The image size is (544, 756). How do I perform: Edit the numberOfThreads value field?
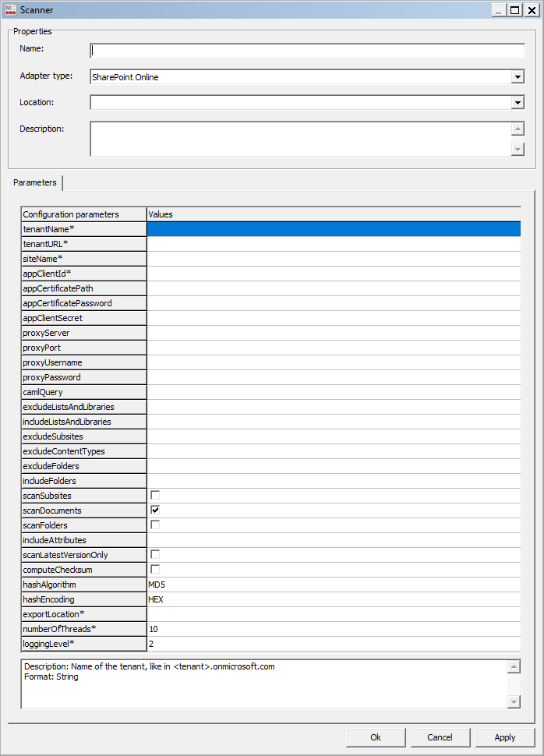(333, 629)
